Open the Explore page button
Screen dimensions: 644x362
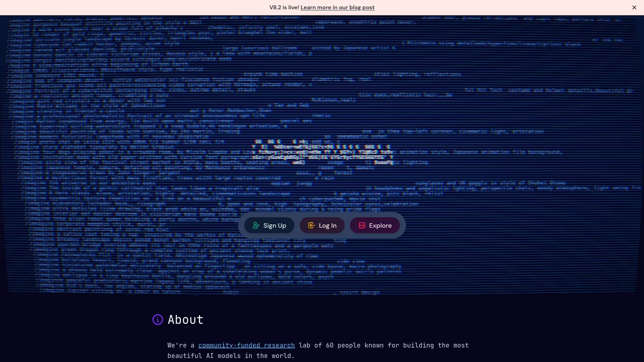[x=375, y=226]
